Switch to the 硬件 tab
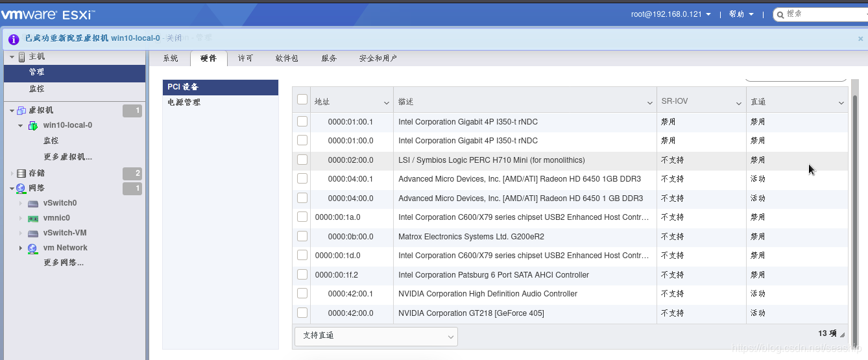 coord(209,58)
